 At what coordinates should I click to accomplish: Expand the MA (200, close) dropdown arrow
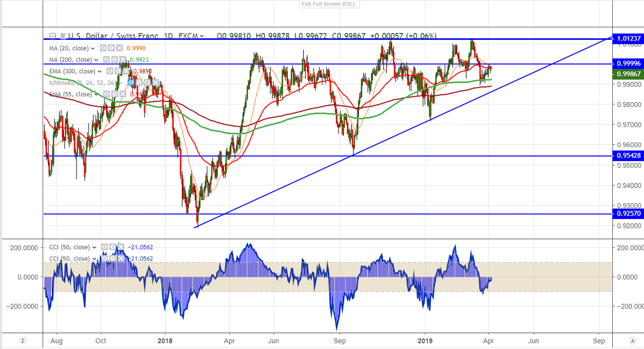pos(97,60)
